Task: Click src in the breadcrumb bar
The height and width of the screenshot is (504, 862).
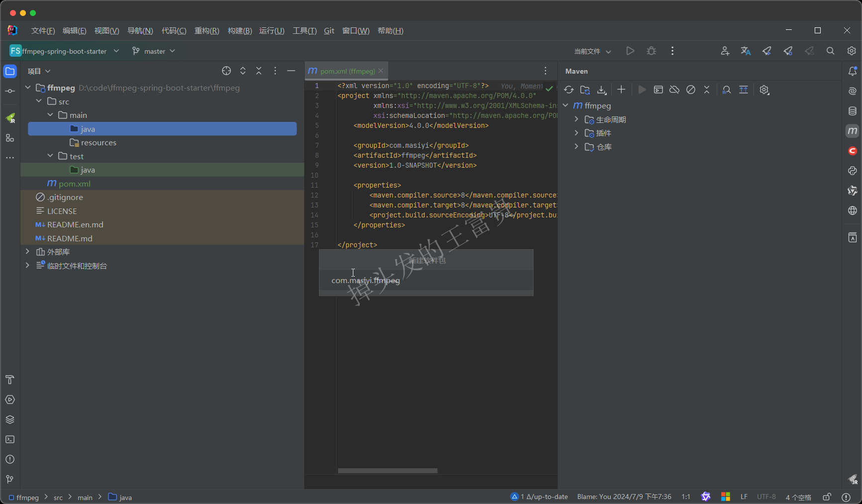Action: click(x=58, y=498)
